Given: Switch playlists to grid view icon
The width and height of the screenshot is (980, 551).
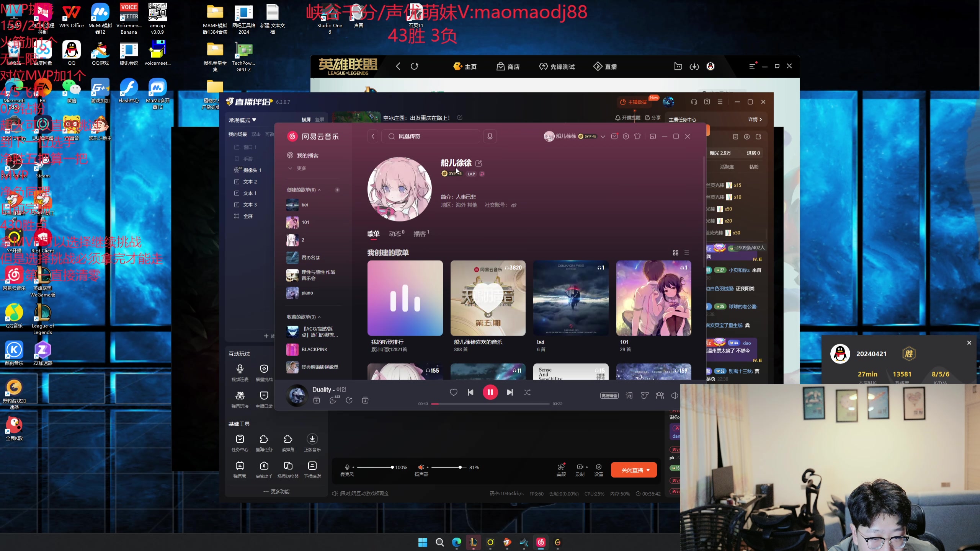Looking at the screenshot, I should pos(676,253).
